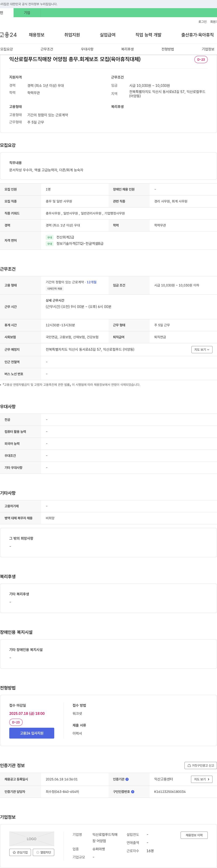Click the 로그인 link

203,21
